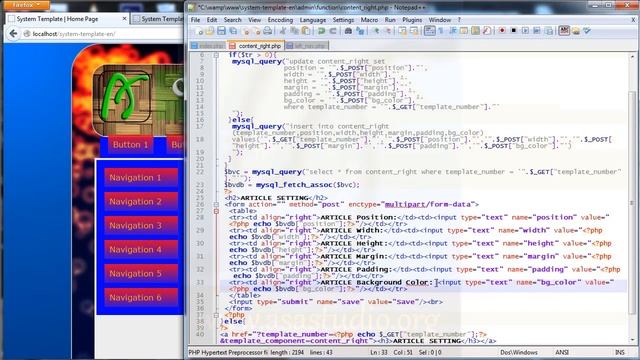
Task: Collapse the fold marker at line 37
Action: point(216,315)
